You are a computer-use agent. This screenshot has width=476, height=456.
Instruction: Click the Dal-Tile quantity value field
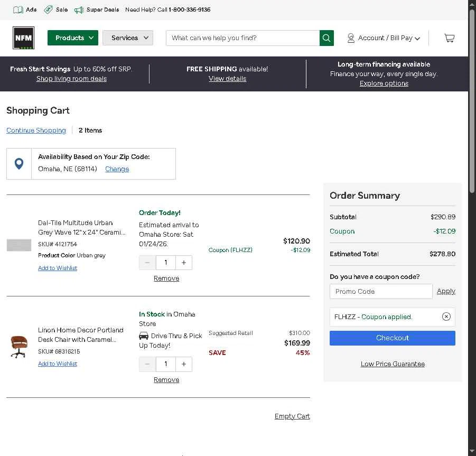coord(166,263)
